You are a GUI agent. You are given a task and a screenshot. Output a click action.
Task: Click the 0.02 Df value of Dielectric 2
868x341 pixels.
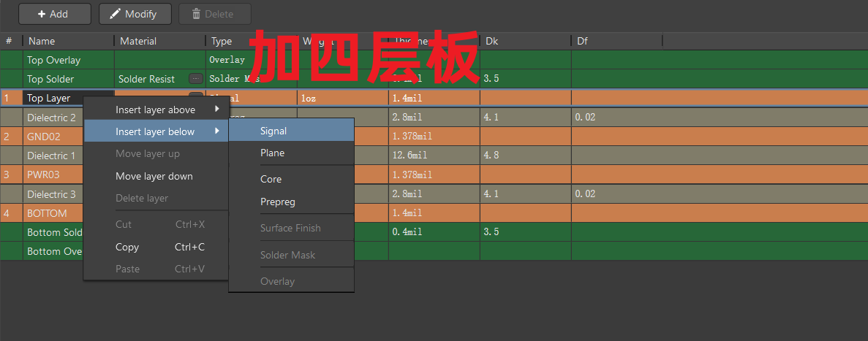tap(585, 117)
